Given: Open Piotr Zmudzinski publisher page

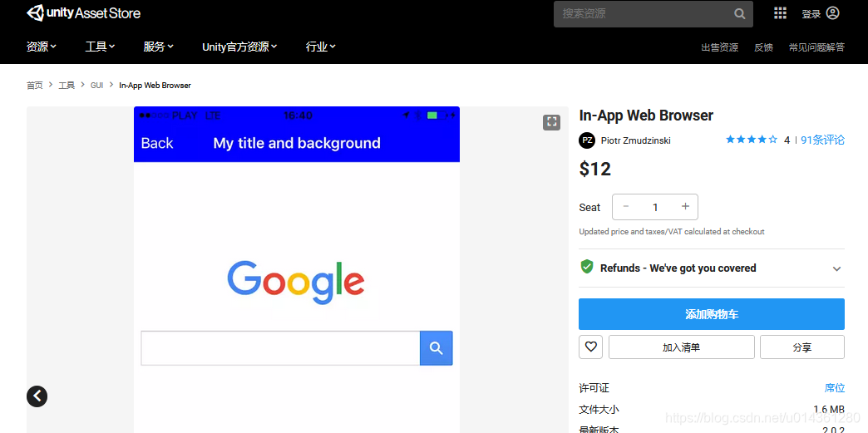Looking at the screenshot, I should [635, 140].
